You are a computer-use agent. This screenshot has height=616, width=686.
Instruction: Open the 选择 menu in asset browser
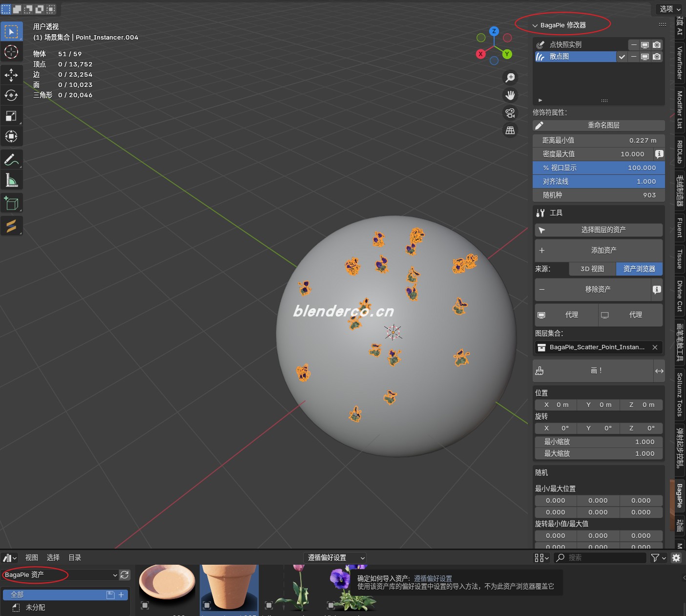point(53,558)
